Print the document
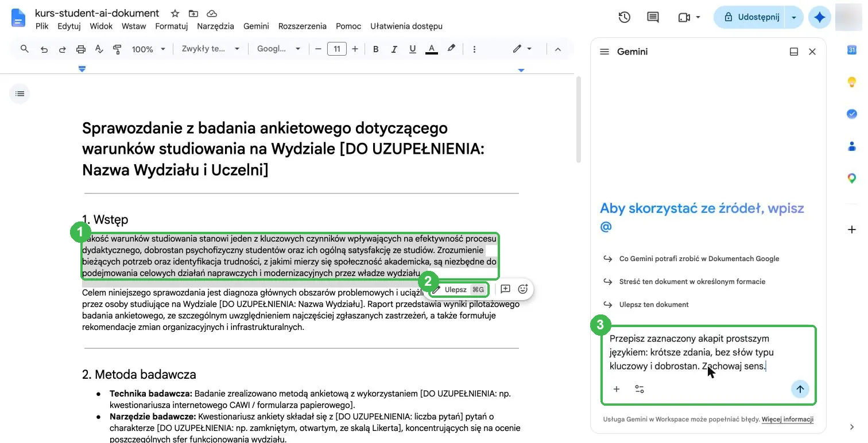This screenshot has width=868, height=443. coord(81,49)
